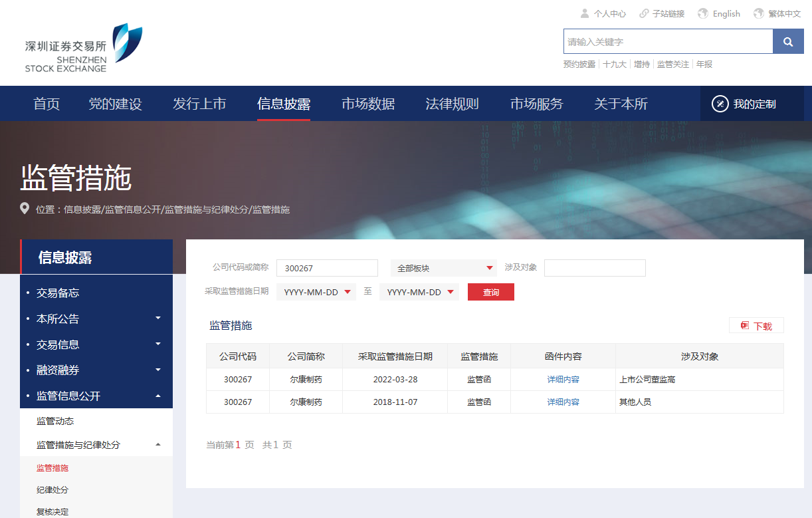This screenshot has height=518, width=812.
Task: Open 我的定制 via its round icon
Action: point(720,103)
